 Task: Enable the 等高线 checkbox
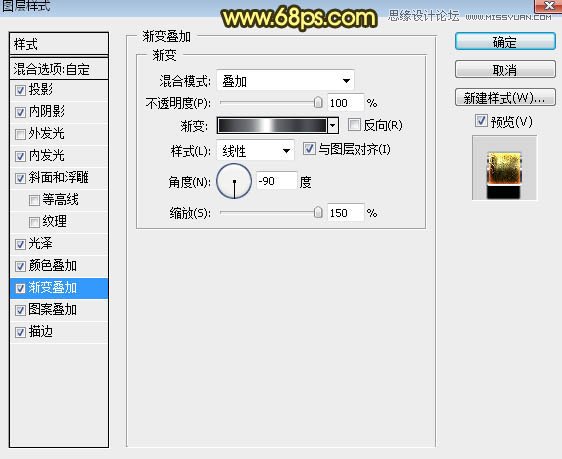[x=34, y=200]
